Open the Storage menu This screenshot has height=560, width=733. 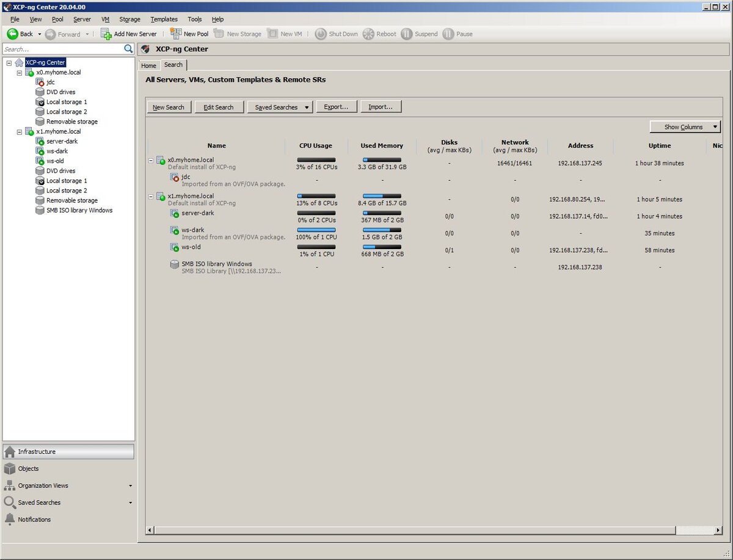tap(129, 20)
